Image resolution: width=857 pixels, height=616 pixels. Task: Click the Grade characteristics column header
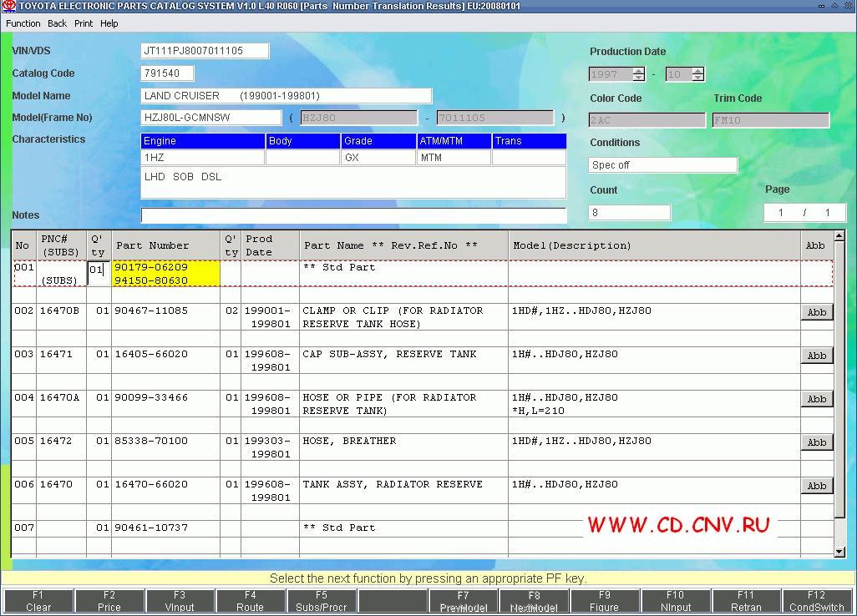(x=378, y=141)
